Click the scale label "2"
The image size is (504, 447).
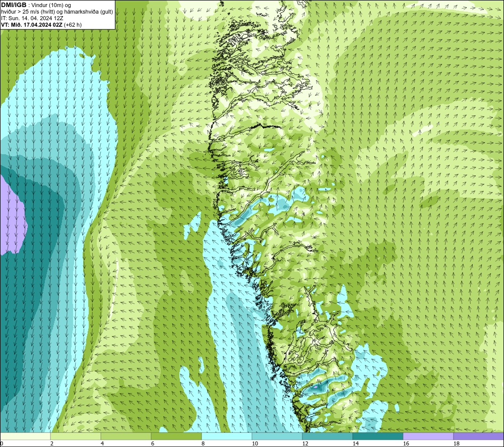(x=52, y=443)
